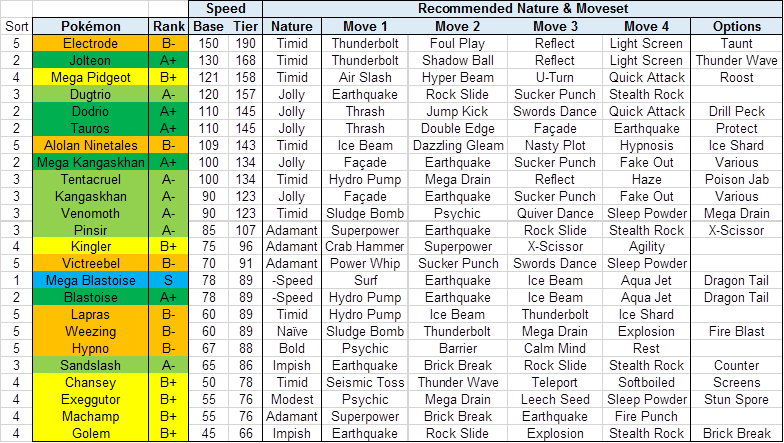The width and height of the screenshot is (784, 443).
Task: Select the Double Edge move cell
Action: (x=458, y=128)
